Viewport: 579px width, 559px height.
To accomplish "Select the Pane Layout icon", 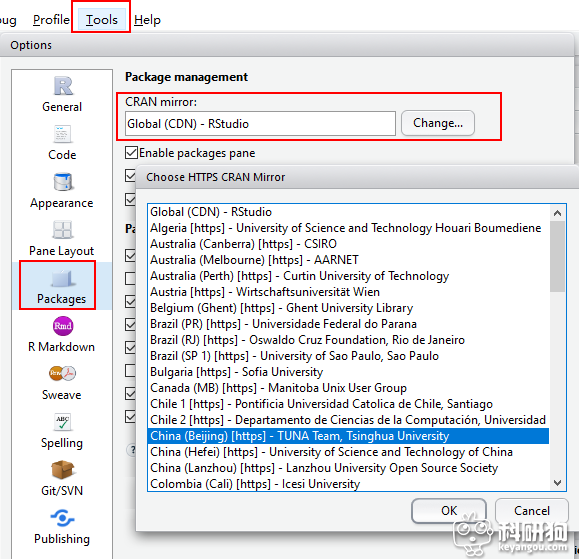I will coord(62,230).
